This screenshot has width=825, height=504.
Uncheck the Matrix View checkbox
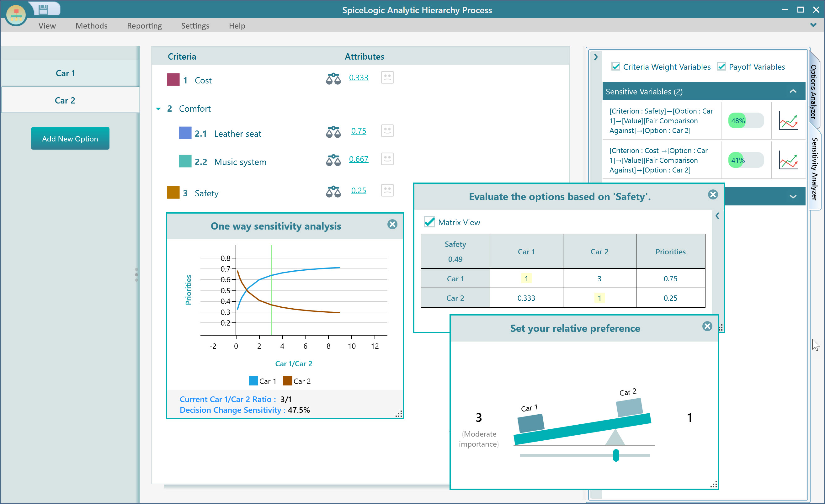click(429, 222)
